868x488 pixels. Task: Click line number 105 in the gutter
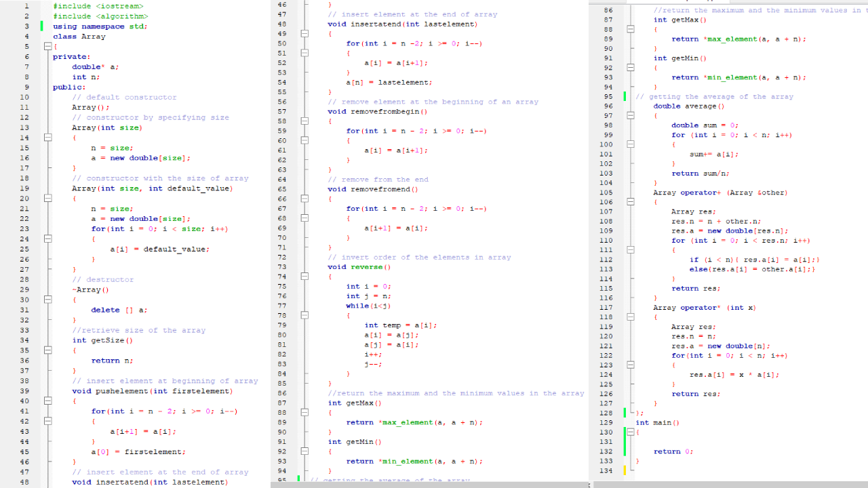click(606, 192)
